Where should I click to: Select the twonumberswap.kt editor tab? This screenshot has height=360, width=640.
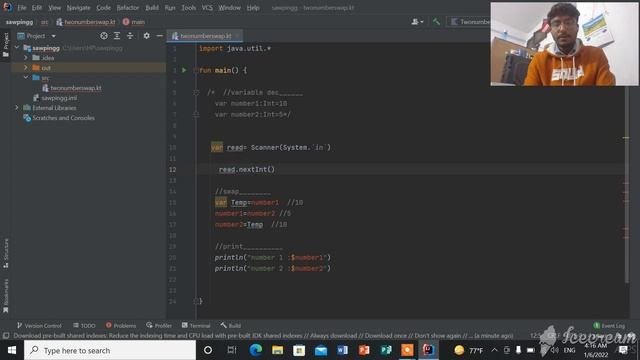[205, 36]
